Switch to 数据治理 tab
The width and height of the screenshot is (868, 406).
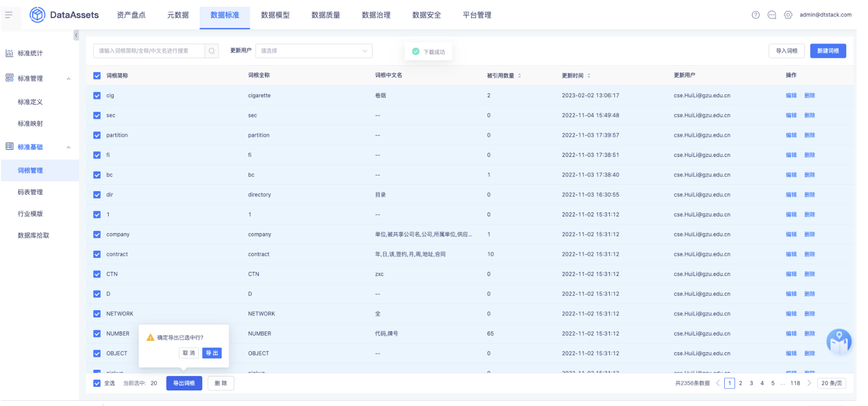pyautogui.click(x=376, y=15)
